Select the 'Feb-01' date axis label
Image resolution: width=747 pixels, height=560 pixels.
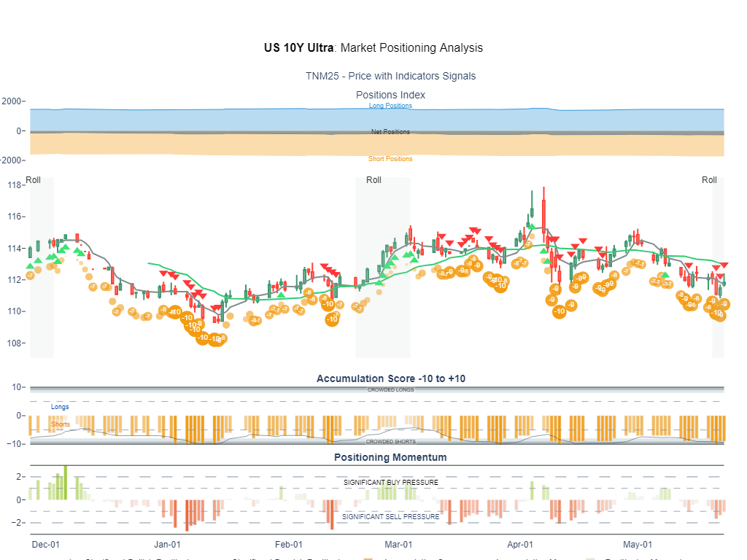[x=289, y=545]
